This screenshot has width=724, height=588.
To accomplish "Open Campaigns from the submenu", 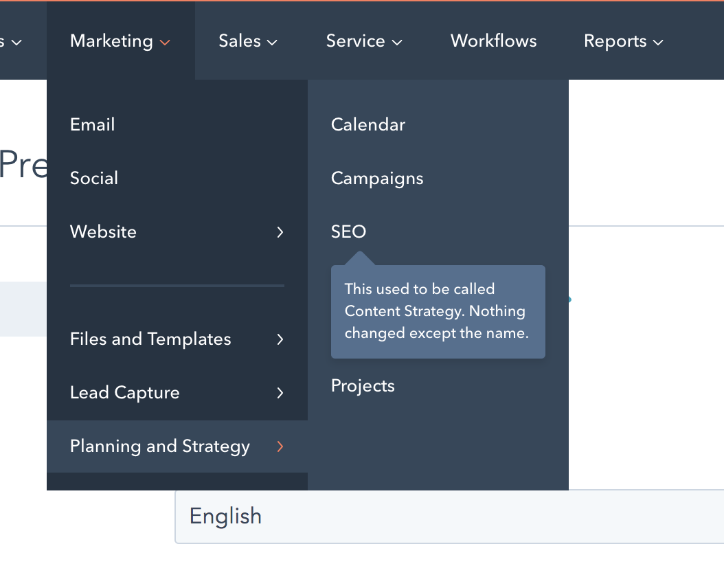I will coord(377,178).
